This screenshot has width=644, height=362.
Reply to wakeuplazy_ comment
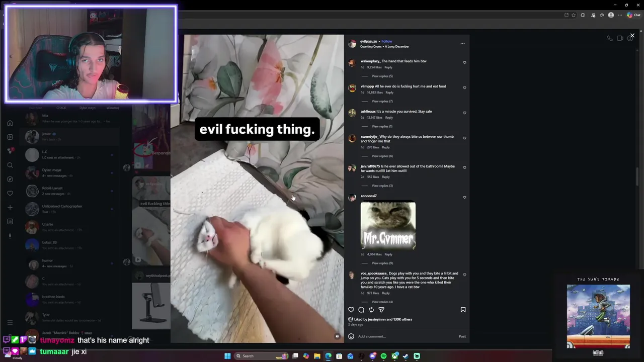(388, 67)
